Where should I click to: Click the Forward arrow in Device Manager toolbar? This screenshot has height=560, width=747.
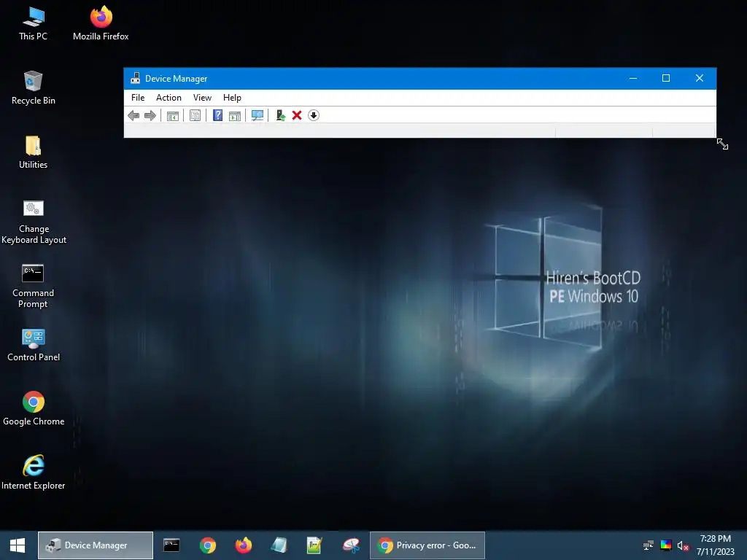click(x=150, y=116)
